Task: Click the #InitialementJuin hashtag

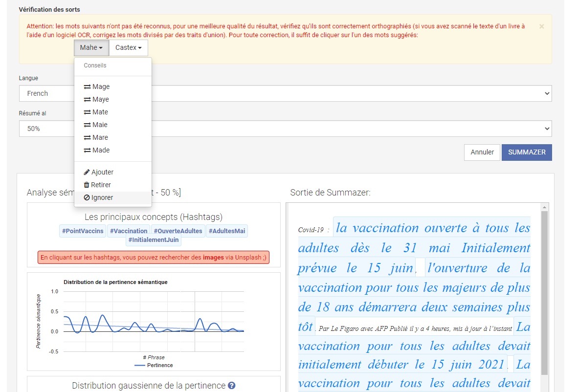Action: (x=154, y=240)
